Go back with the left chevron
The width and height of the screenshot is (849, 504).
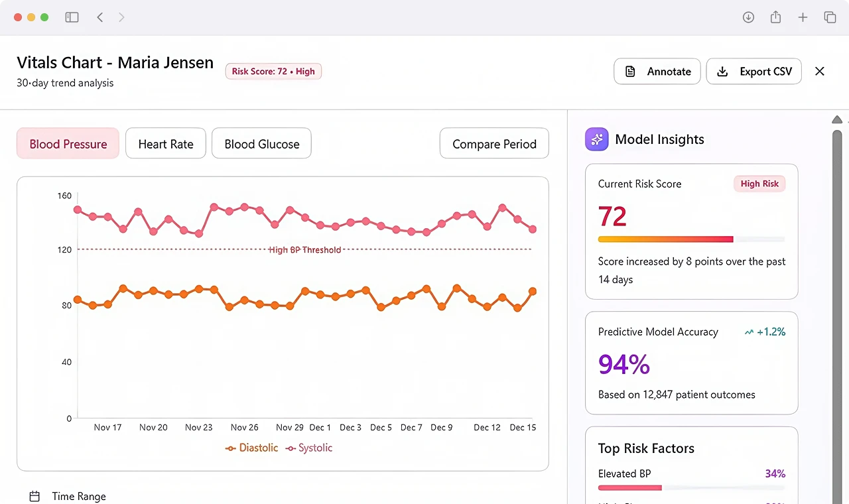click(100, 17)
